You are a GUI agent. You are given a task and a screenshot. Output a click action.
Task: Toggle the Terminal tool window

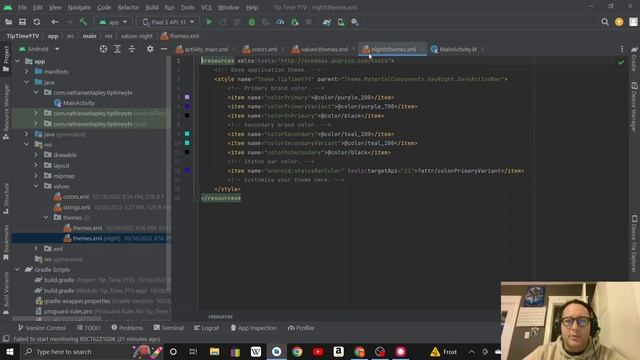[x=169, y=328]
